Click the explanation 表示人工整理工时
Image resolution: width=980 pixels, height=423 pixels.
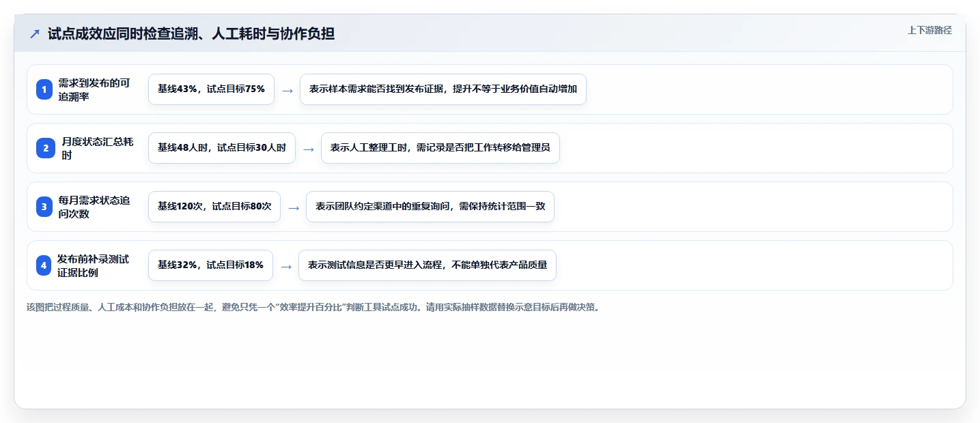tap(440, 148)
